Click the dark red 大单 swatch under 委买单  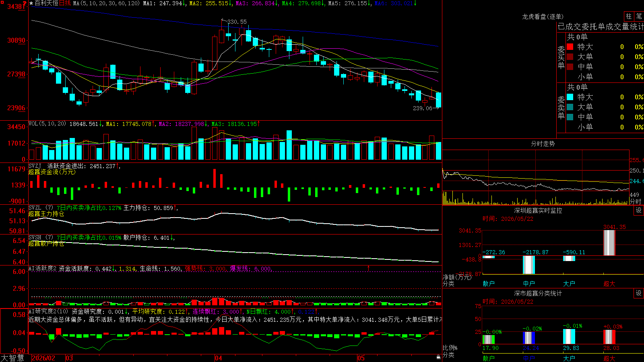click(570, 57)
